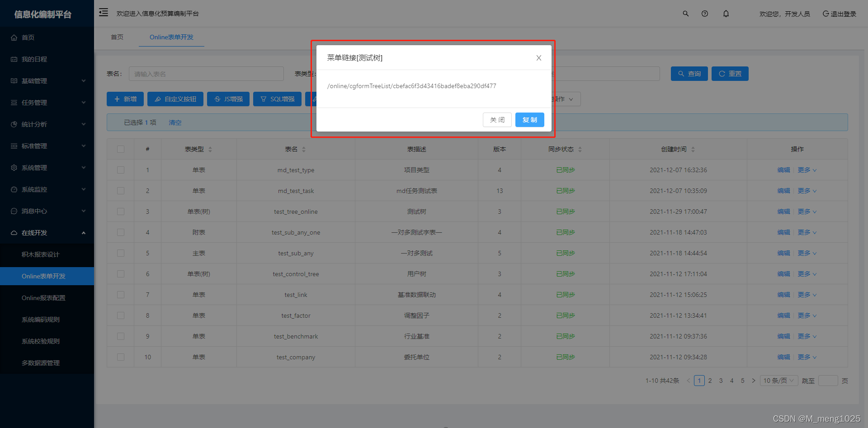868x428 pixels.
Task: Click the 复制 button in dialog
Action: 529,120
